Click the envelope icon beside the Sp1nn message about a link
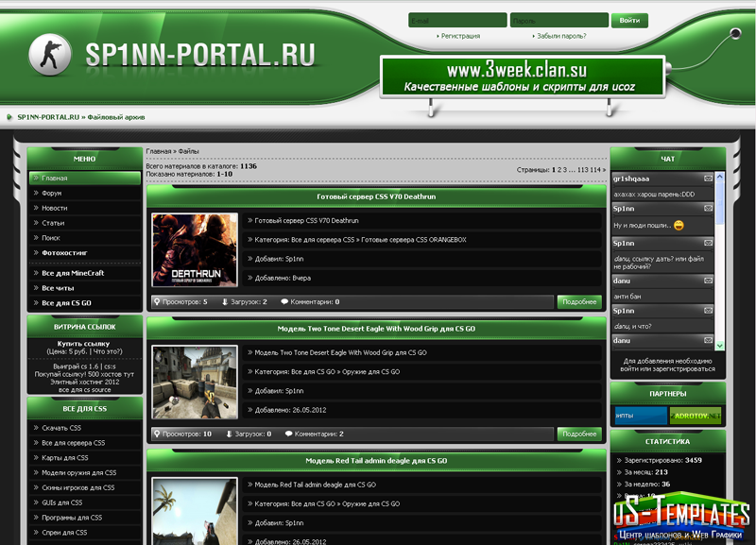 tap(708, 244)
